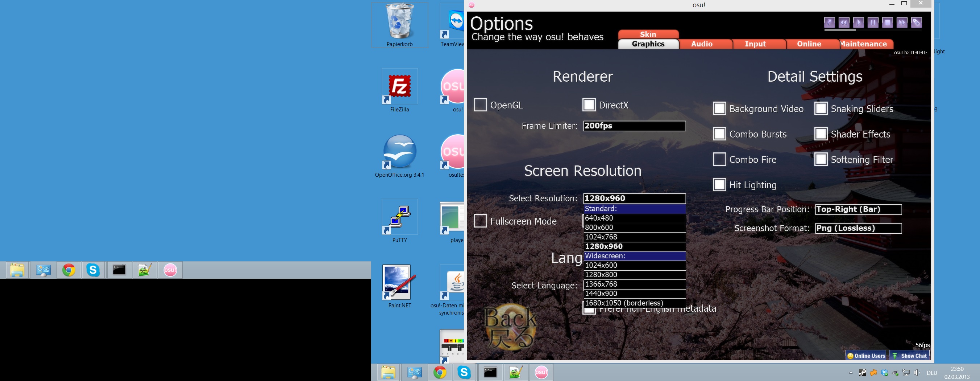Select the PuTTY desktop shortcut
This screenshot has height=381, width=980.
click(x=399, y=222)
